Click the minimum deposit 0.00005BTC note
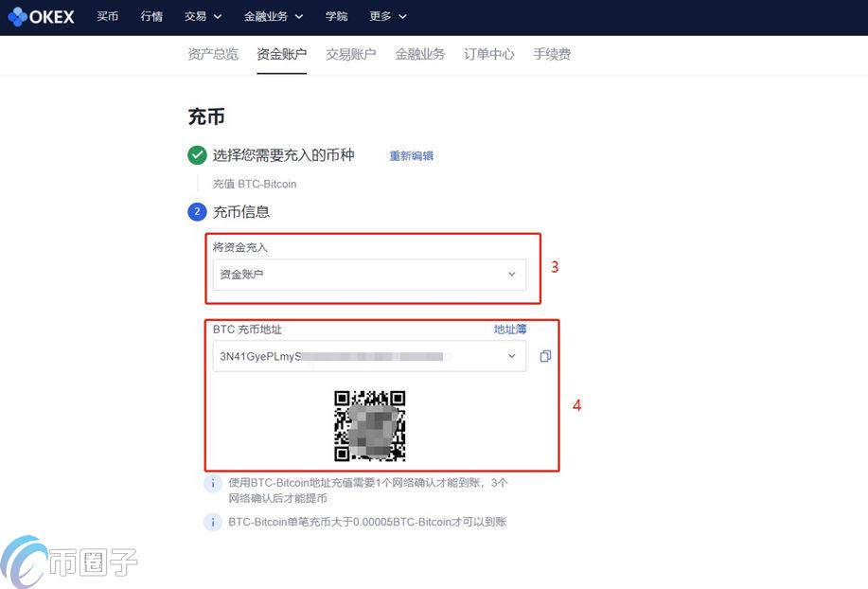Screen dimensions: 868x589 tap(367, 522)
